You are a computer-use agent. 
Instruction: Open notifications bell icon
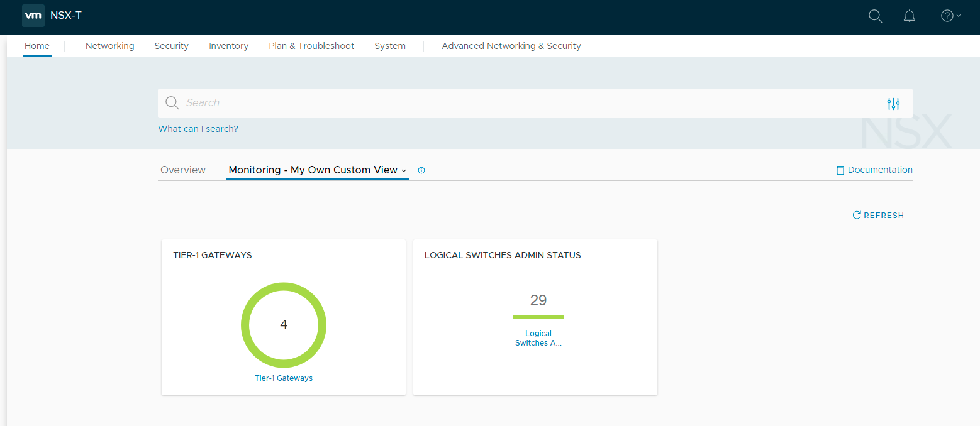tap(909, 16)
